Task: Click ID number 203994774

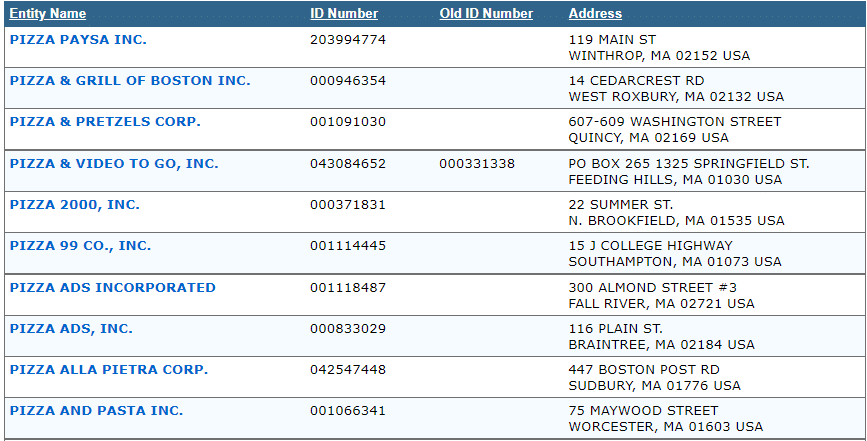Action: pos(348,40)
